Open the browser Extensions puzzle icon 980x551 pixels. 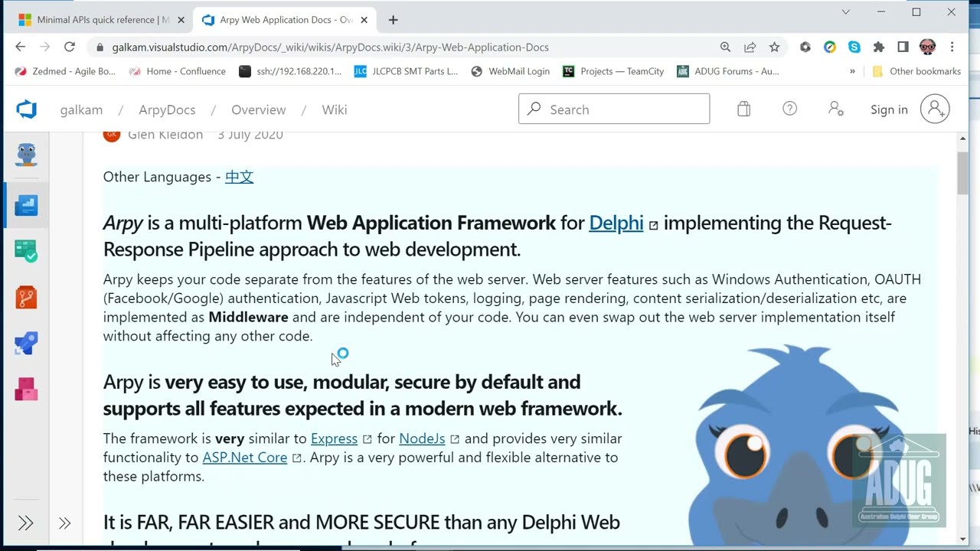click(878, 47)
